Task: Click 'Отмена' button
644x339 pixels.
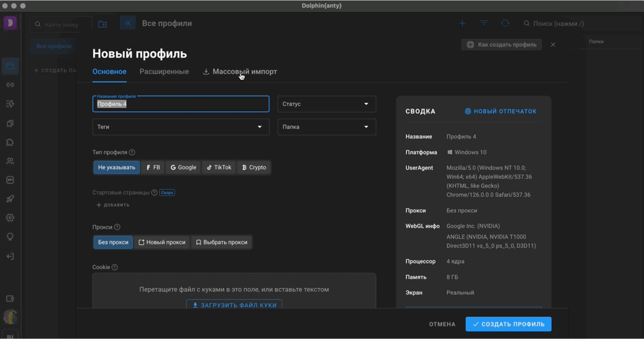Action: click(x=442, y=324)
